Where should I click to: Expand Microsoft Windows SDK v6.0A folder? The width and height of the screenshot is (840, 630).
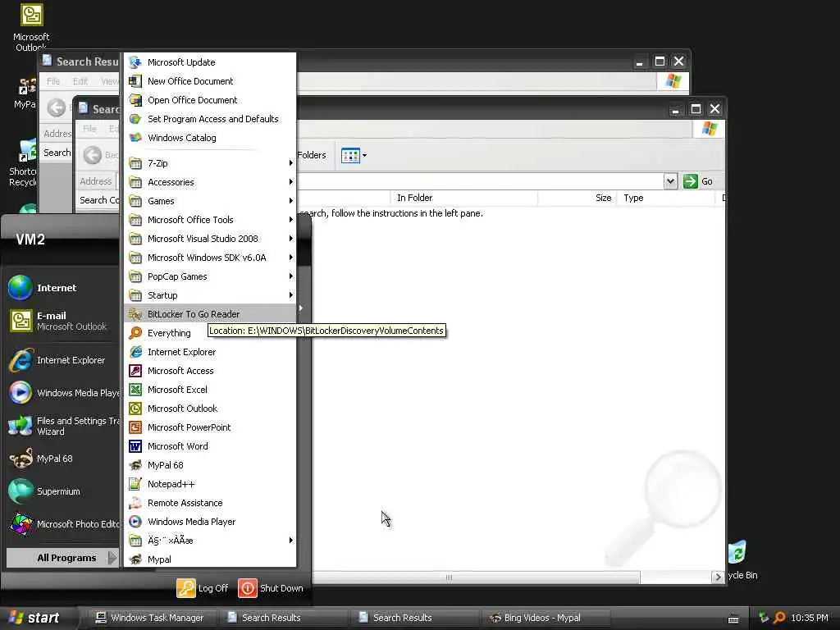coord(210,258)
